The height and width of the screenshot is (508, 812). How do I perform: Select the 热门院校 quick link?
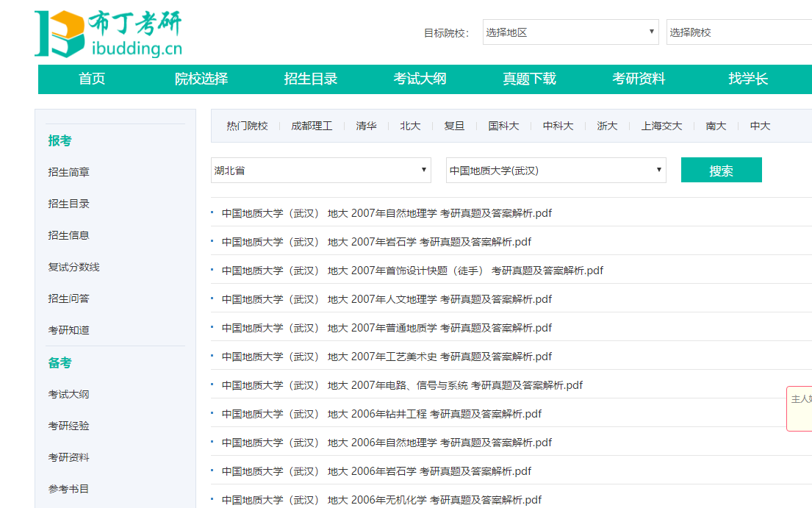click(x=247, y=126)
